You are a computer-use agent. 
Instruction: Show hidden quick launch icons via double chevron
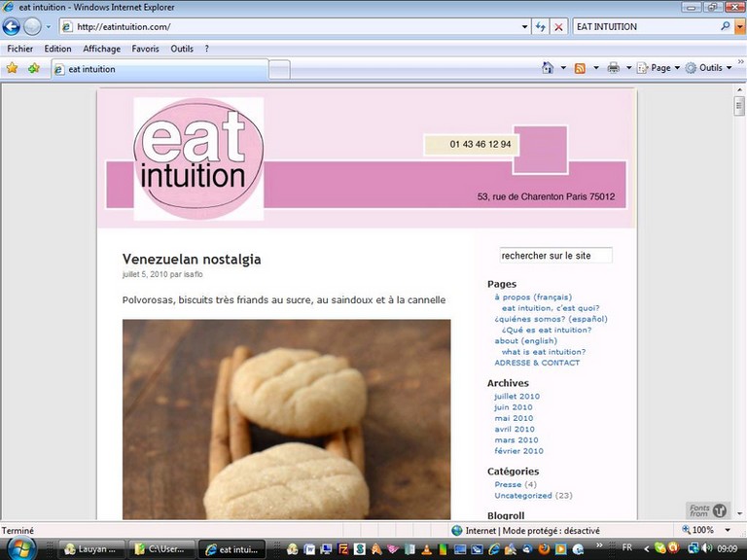click(x=599, y=545)
